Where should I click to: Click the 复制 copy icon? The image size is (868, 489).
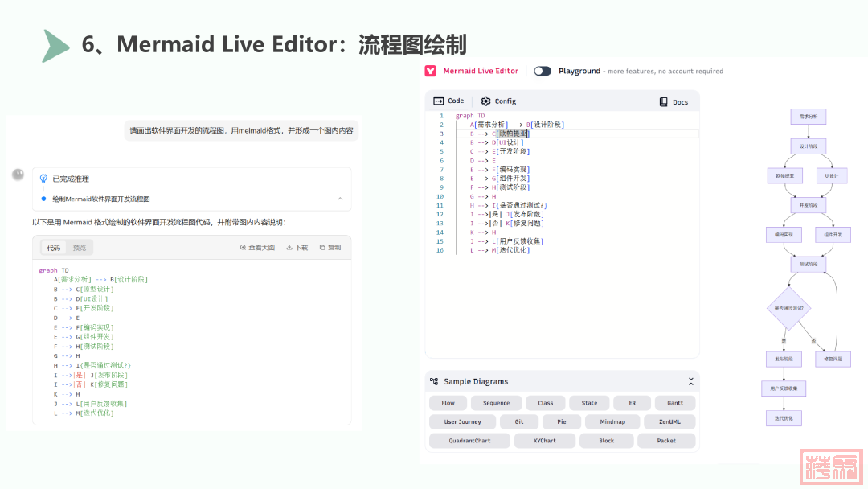[x=322, y=248]
